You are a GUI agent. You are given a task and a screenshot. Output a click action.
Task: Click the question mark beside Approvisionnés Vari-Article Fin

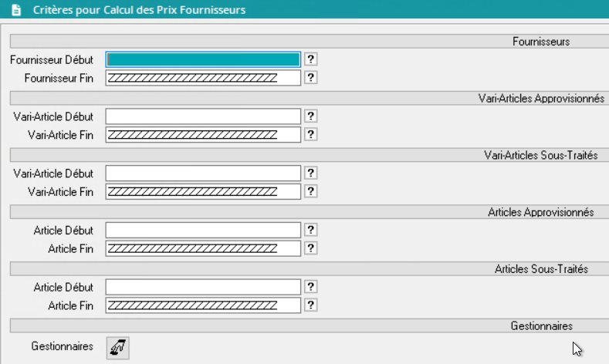(311, 134)
